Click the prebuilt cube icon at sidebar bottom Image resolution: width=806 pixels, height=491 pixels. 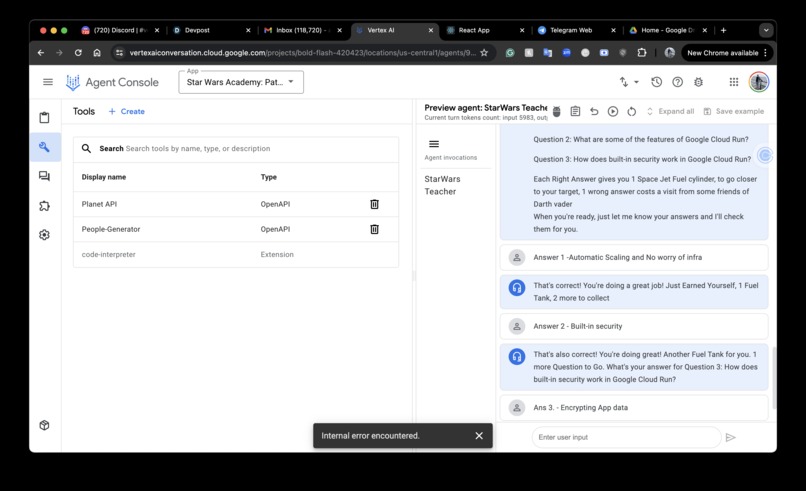tap(45, 425)
